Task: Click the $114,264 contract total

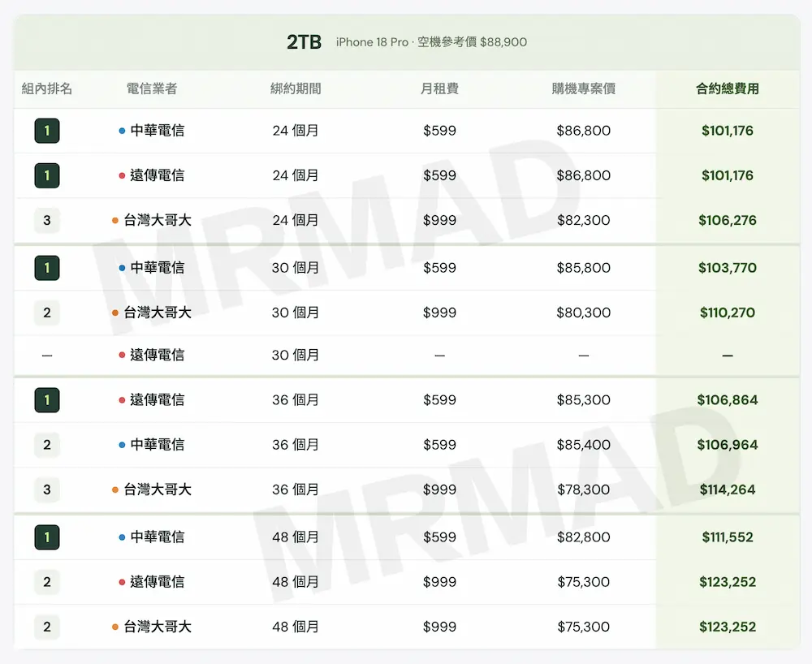Action: point(728,489)
